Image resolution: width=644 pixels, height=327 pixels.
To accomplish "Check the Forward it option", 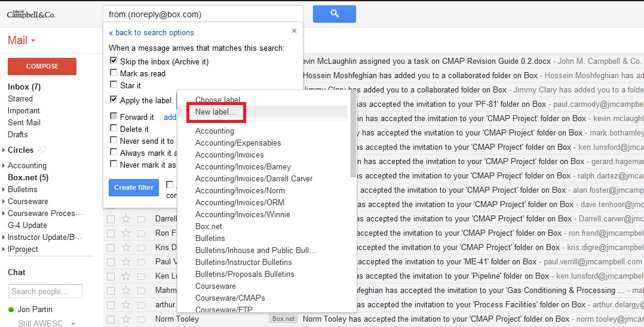I will click(114, 116).
